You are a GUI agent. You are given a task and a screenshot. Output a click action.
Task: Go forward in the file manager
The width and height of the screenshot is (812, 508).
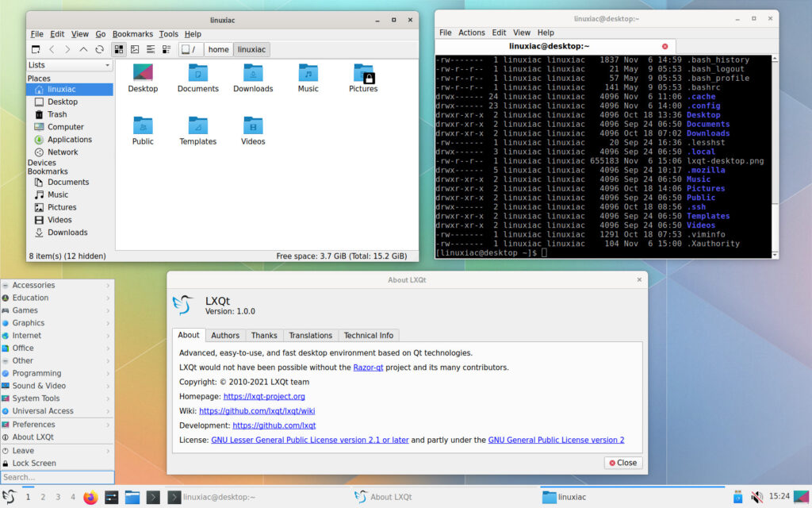click(x=67, y=49)
